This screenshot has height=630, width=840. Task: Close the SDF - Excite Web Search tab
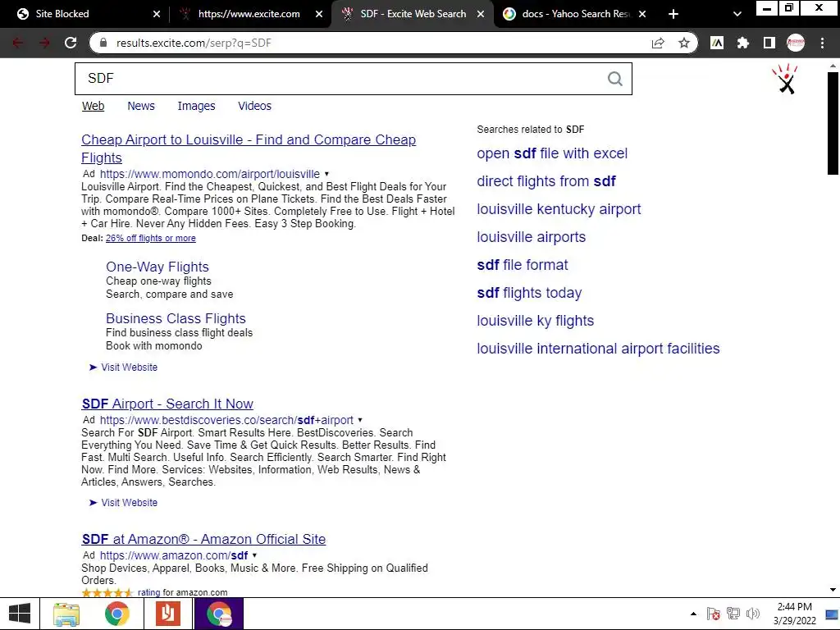coord(481,14)
